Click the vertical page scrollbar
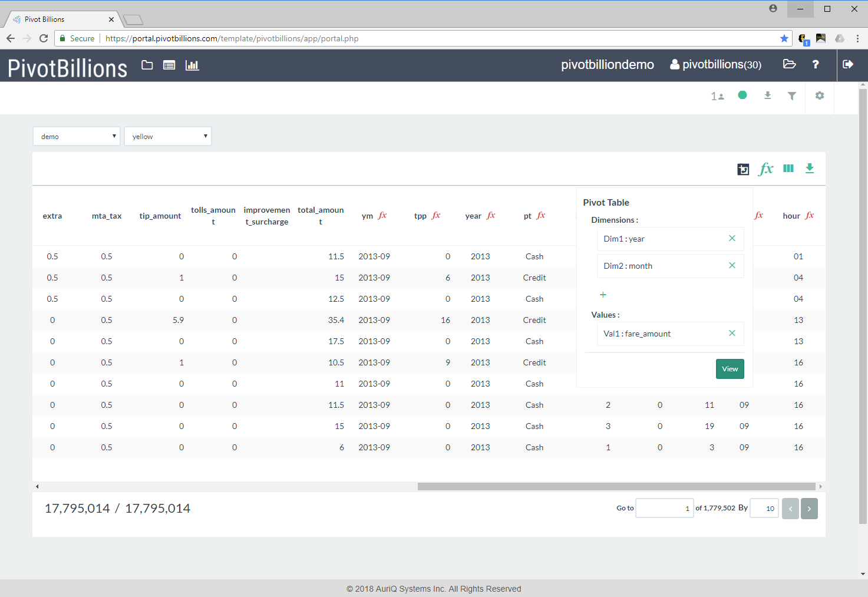This screenshot has width=868, height=597. [863, 306]
